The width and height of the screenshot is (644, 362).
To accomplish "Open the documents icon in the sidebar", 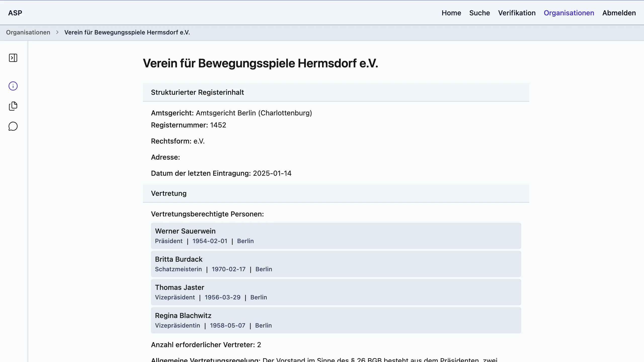I will (x=13, y=106).
